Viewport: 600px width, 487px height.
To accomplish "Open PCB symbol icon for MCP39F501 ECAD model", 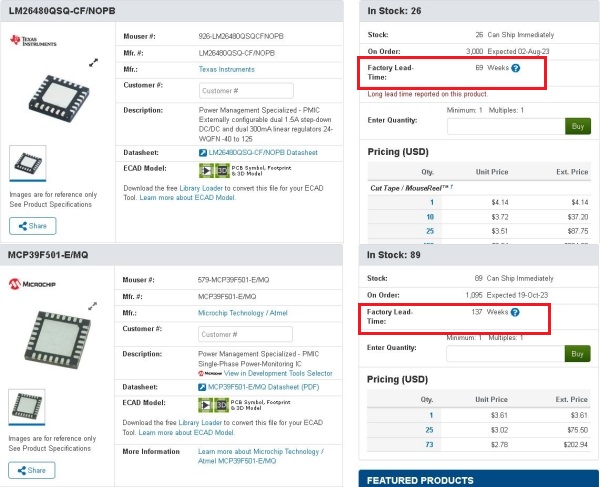I will click(x=205, y=405).
